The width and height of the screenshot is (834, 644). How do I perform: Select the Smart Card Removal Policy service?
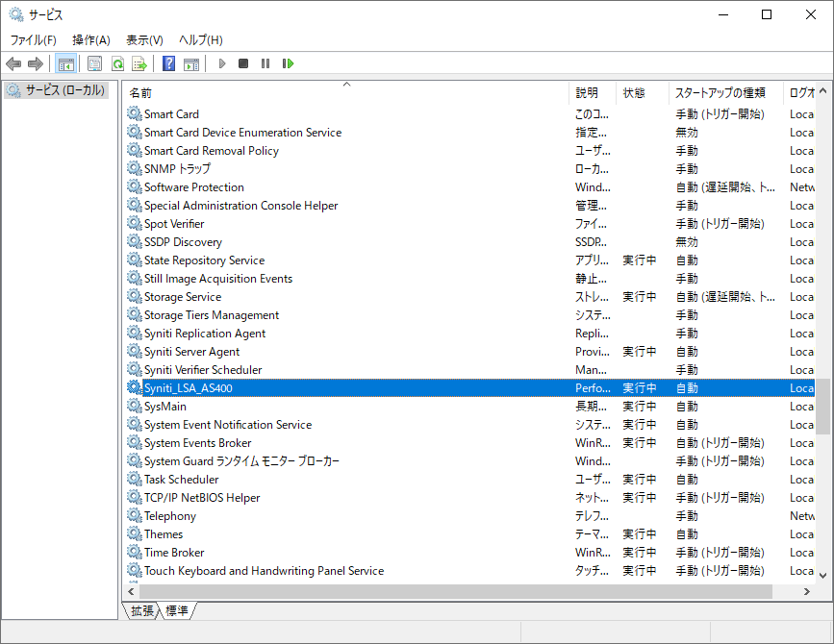[212, 151]
